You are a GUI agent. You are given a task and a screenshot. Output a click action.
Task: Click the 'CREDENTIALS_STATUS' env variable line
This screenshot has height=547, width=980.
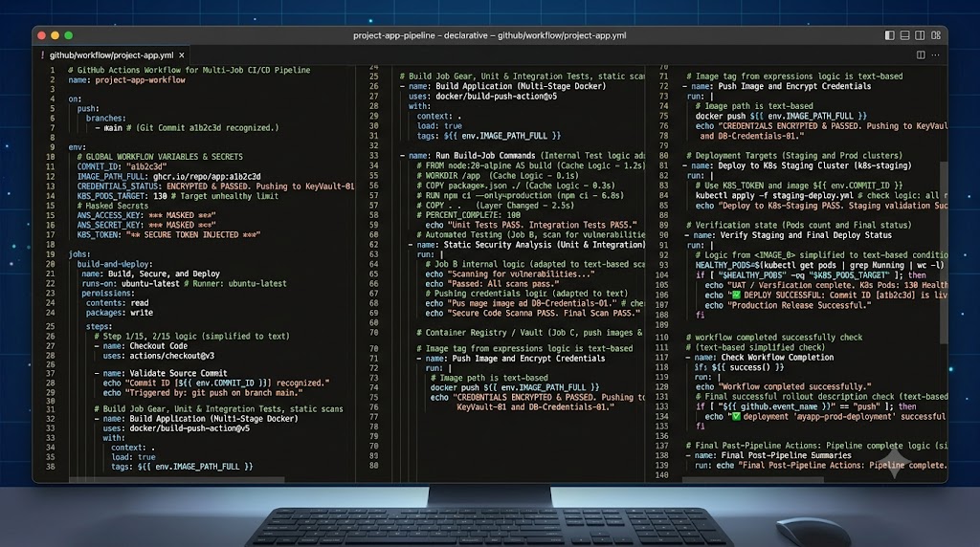click(x=215, y=186)
